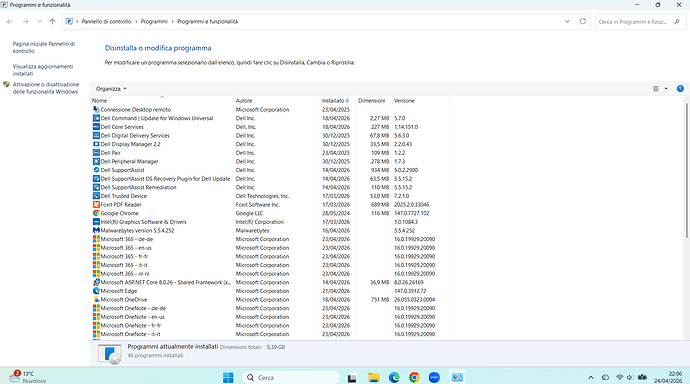Select Dell Display Manager 2.2 icon
This screenshot has height=384, width=690.
click(x=96, y=144)
